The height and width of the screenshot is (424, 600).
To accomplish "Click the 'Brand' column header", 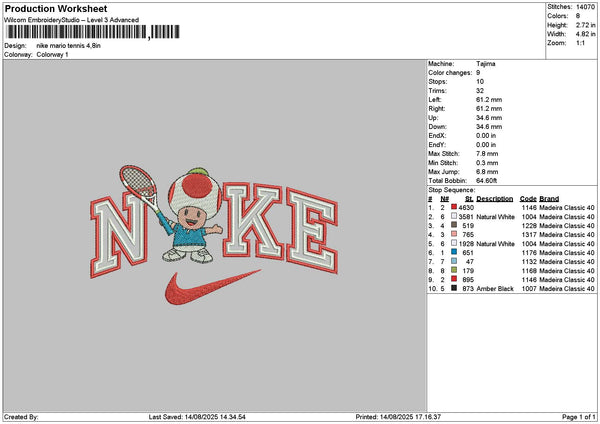I will 549,199.
